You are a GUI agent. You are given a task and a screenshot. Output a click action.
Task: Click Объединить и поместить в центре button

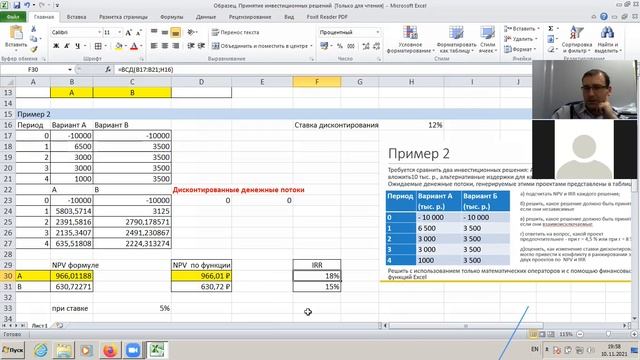[x=262, y=46]
